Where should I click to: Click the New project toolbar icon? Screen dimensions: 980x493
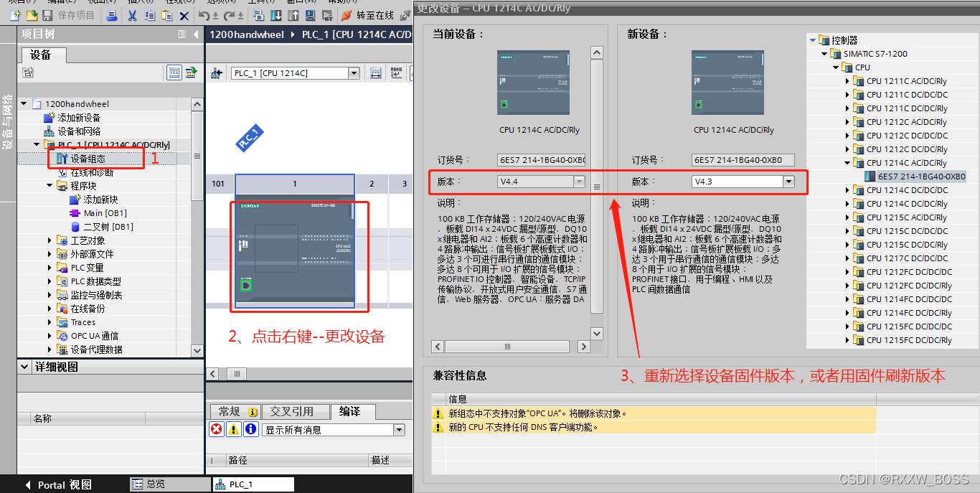[x=15, y=15]
